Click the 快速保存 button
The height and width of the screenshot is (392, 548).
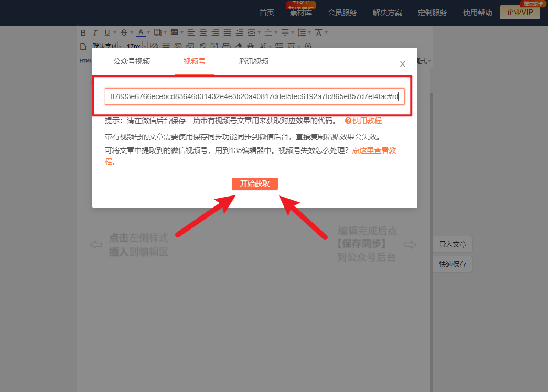(x=453, y=264)
